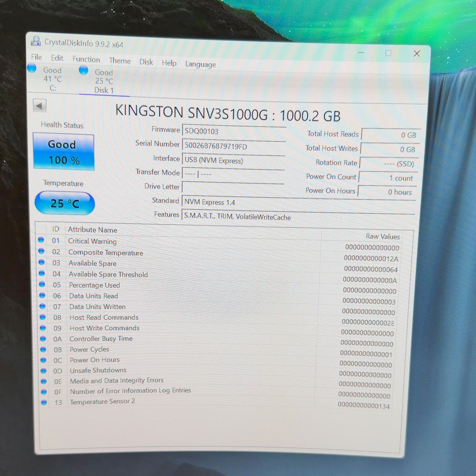
Task: Open the File menu
Action: point(36,57)
